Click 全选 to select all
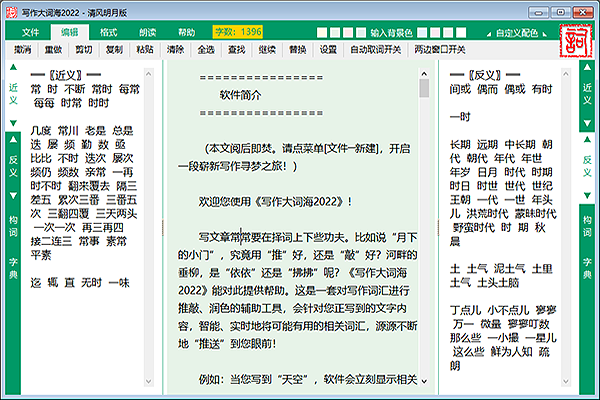Viewport: 600px width, 400px height. 206,49
